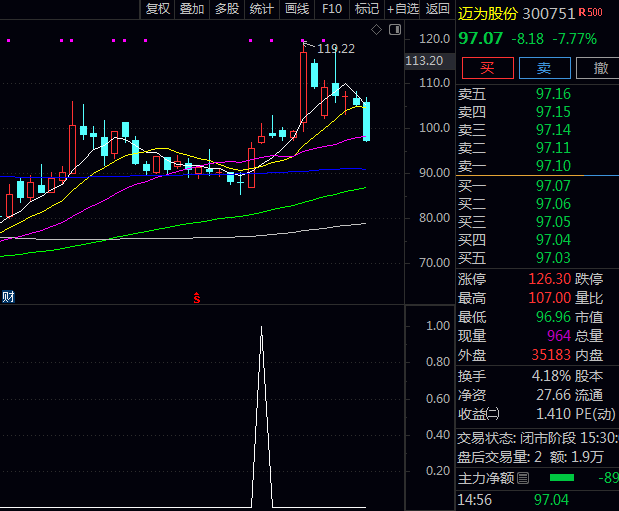
Task: Click the 撤 cancel order button
Action: [600, 68]
